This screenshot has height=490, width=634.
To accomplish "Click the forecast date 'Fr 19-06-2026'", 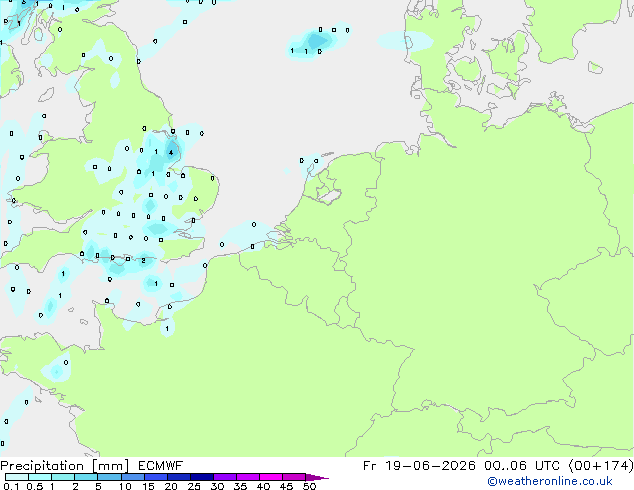I will click(418, 466).
